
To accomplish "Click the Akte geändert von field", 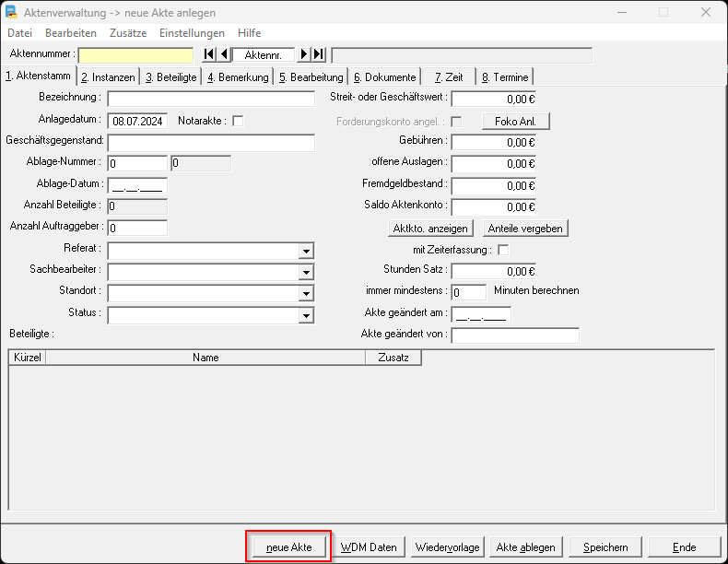I will 515,335.
